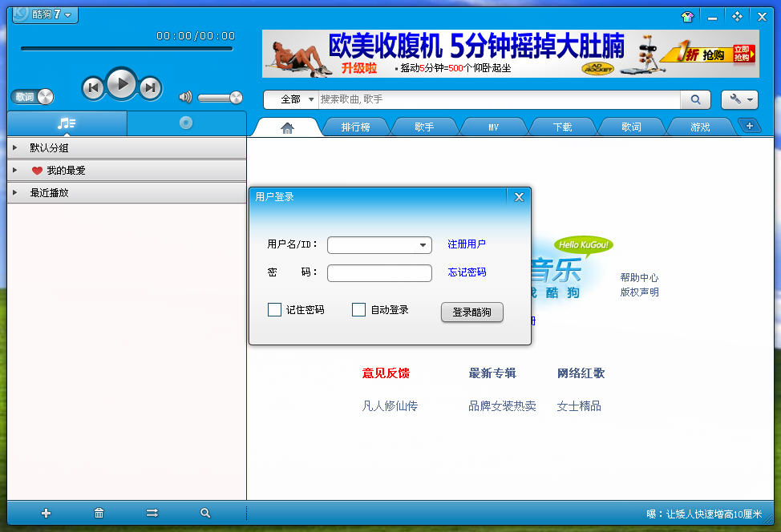Click the 登录酷狗 button
Image resolution: width=781 pixels, height=532 pixels.
[471, 312]
